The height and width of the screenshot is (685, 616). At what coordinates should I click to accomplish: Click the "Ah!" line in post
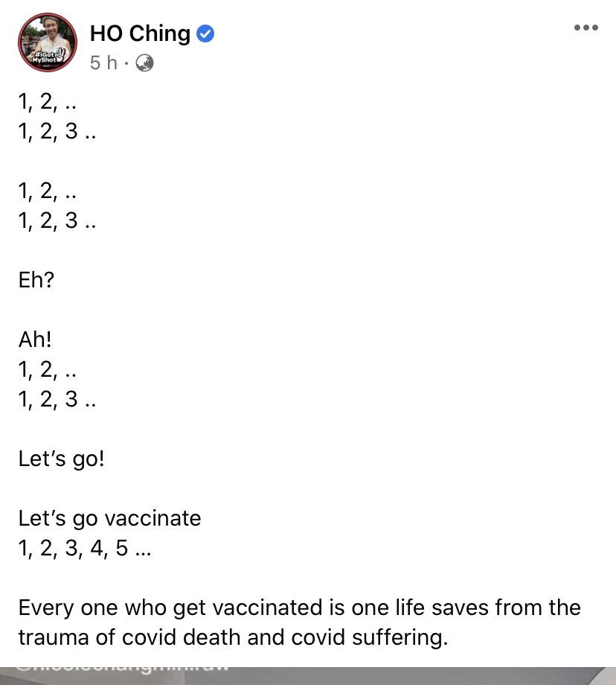coord(35,340)
